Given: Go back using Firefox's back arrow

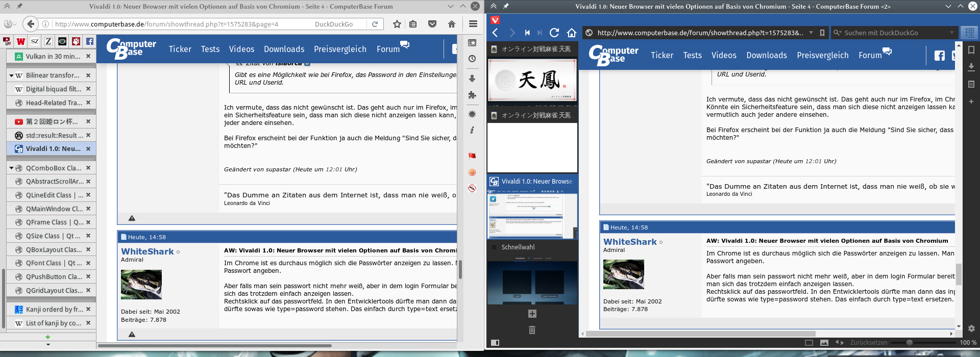Looking at the screenshot, I should click(x=31, y=24).
